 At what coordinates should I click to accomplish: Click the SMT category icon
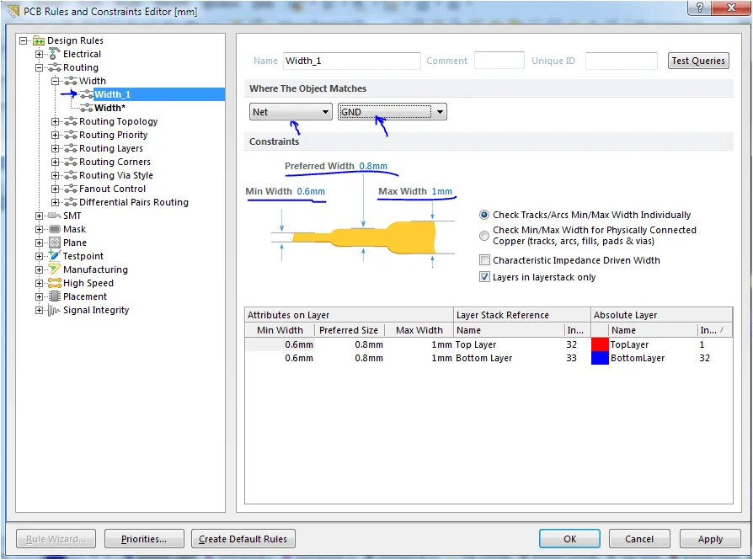click(x=54, y=216)
